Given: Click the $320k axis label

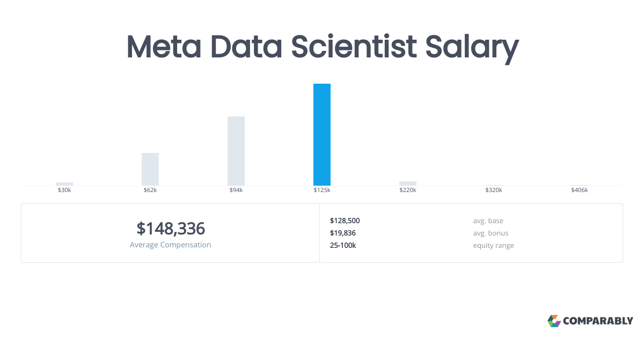Looking at the screenshot, I should pos(494,190).
